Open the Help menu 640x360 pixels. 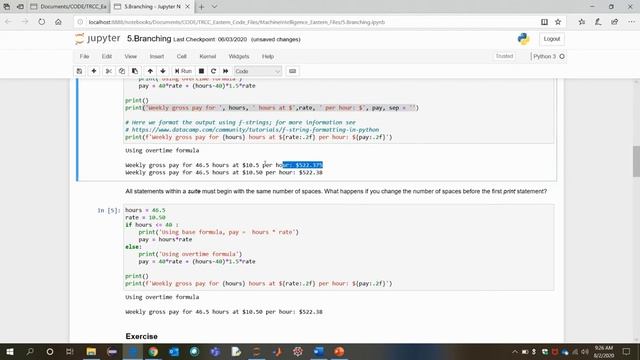[268, 56]
